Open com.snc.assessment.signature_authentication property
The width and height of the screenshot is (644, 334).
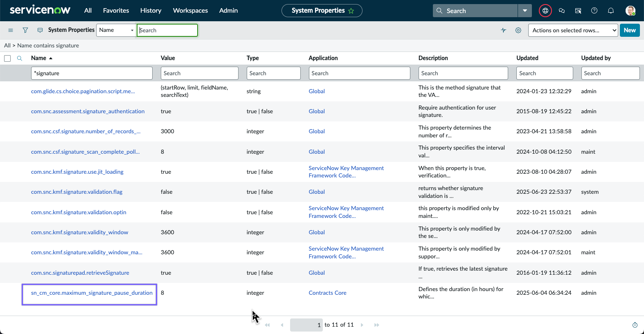pos(88,111)
